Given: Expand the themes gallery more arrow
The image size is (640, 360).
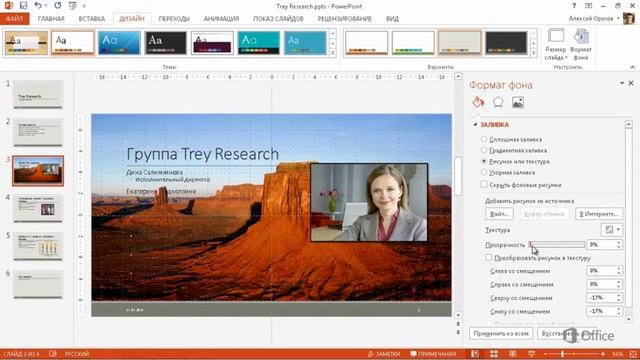Looking at the screenshot, I should point(333,53).
